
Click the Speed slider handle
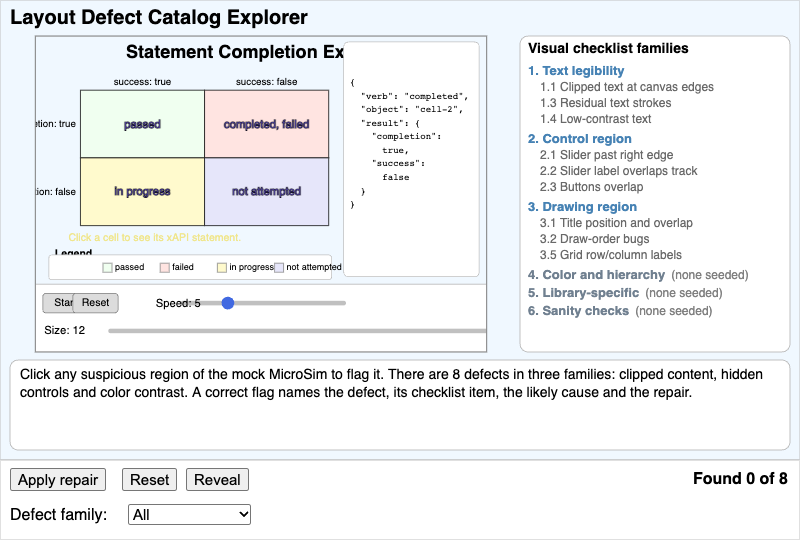pos(228,303)
